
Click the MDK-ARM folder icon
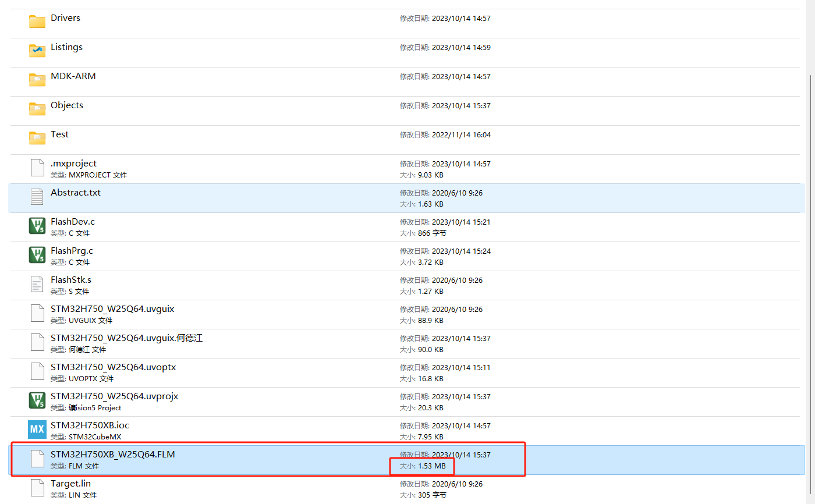pos(37,80)
